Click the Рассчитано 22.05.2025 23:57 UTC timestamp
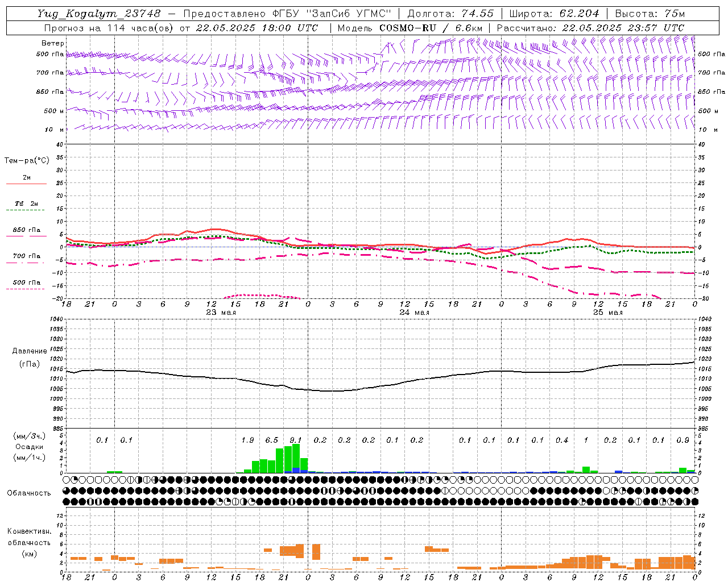The height and width of the screenshot is (582, 728). pos(590,28)
